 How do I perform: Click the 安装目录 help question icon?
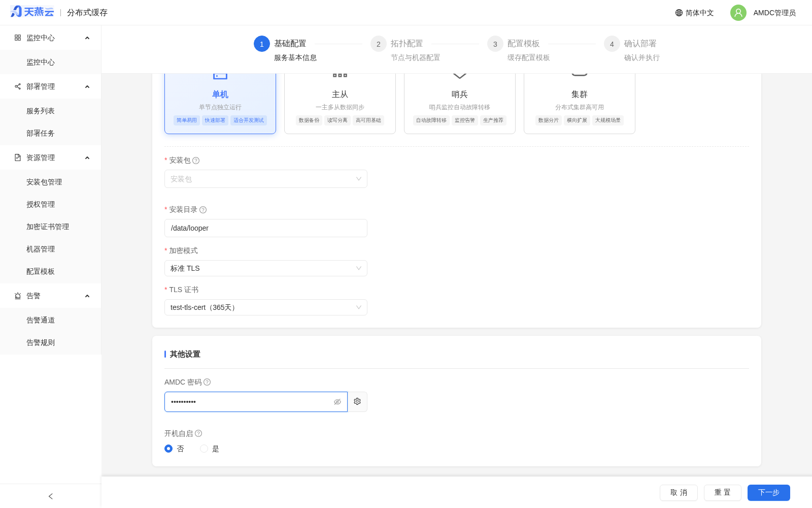point(203,210)
